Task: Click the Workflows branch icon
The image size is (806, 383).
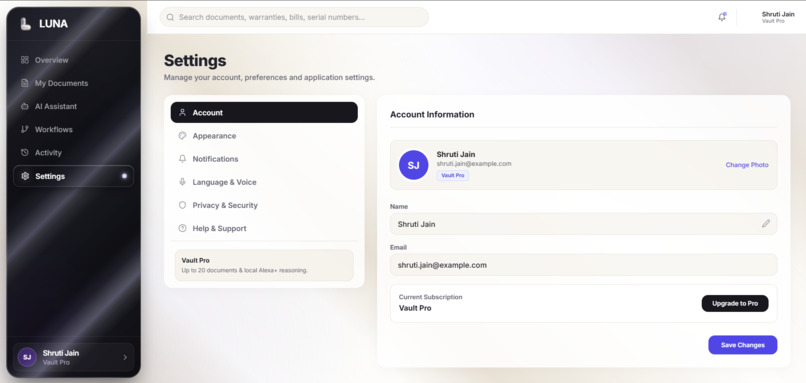Action: point(25,130)
